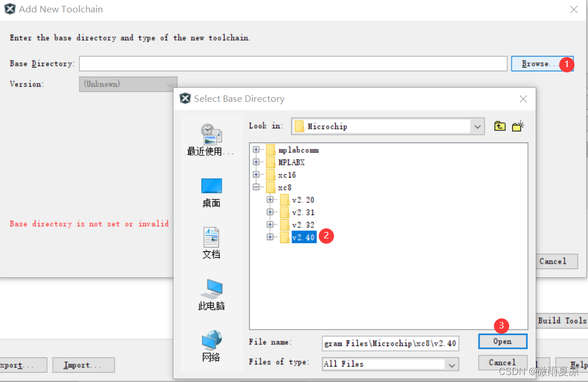Select the v2.40 folder name

pos(304,237)
